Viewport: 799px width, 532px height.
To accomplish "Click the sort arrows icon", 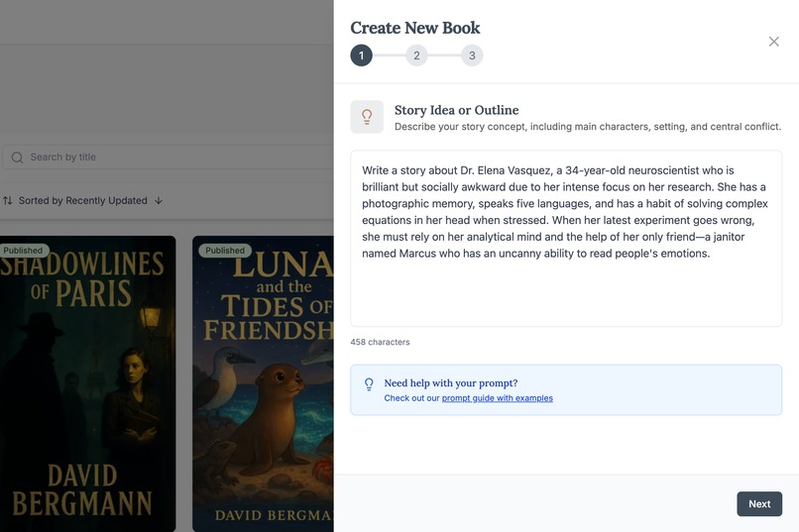I will [8, 200].
